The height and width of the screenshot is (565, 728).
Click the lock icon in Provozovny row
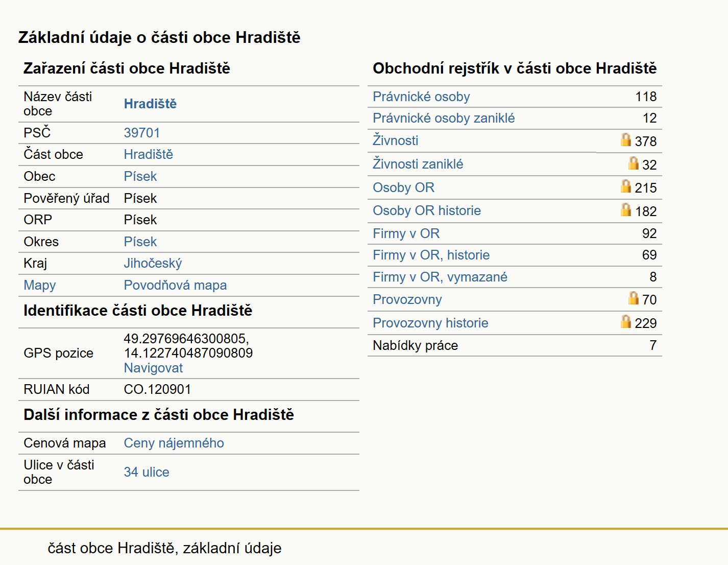(634, 298)
